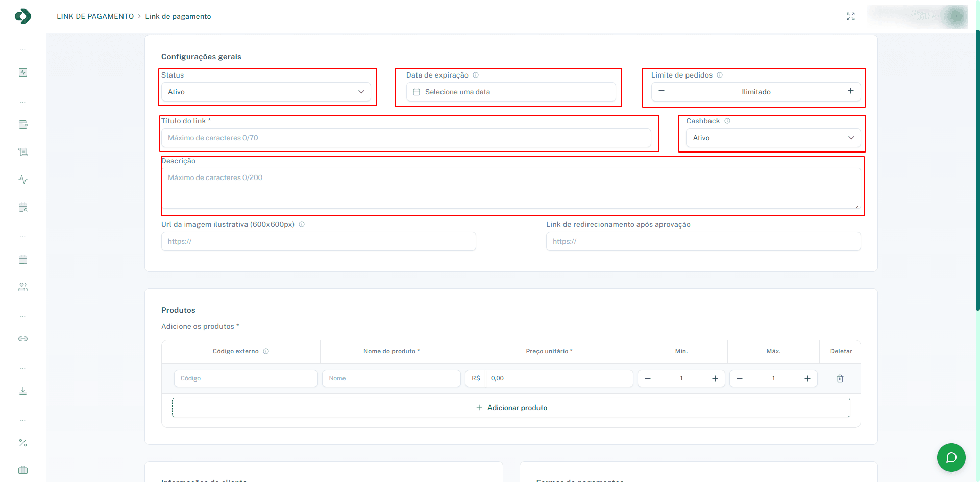Show info tooltip for Data de expiração
Screen dimensions: 980x482
point(476,75)
